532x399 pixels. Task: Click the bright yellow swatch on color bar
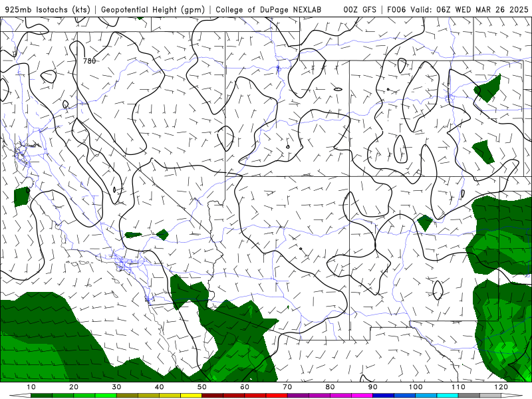[x=191, y=396]
